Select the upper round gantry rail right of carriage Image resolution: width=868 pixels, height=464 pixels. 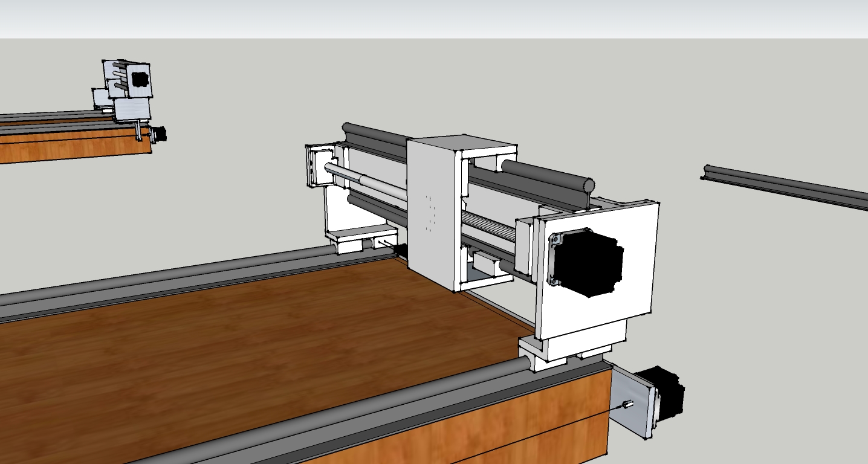[x=544, y=174]
